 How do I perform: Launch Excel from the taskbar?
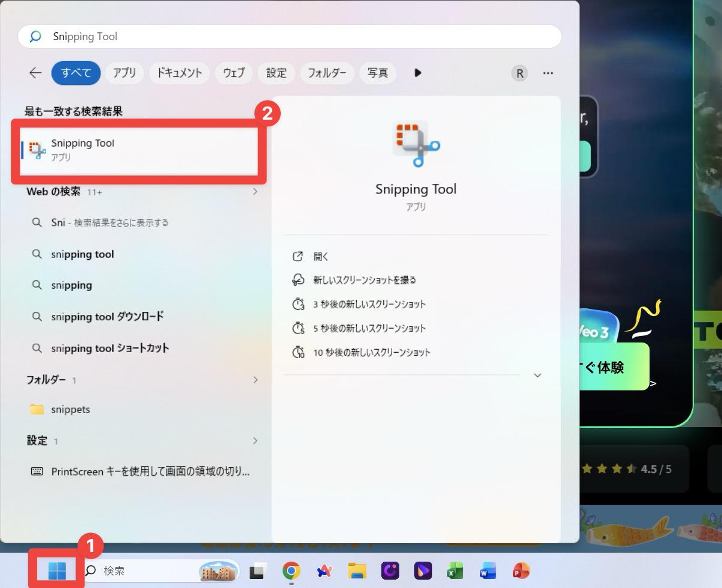(455, 571)
